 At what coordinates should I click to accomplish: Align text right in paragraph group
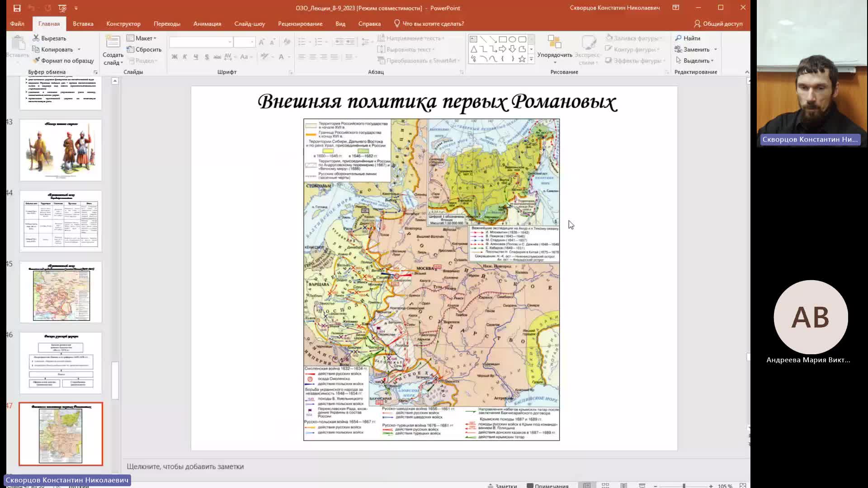[x=323, y=57]
